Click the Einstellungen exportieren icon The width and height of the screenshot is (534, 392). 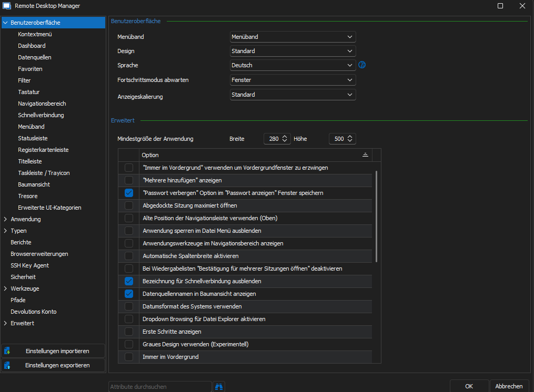point(7,365)
